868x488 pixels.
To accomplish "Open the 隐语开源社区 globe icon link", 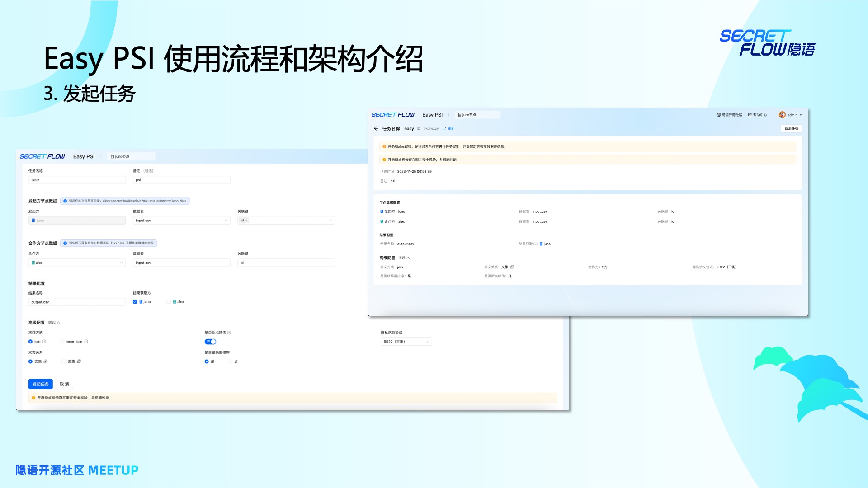I will [x=719, y=115].
